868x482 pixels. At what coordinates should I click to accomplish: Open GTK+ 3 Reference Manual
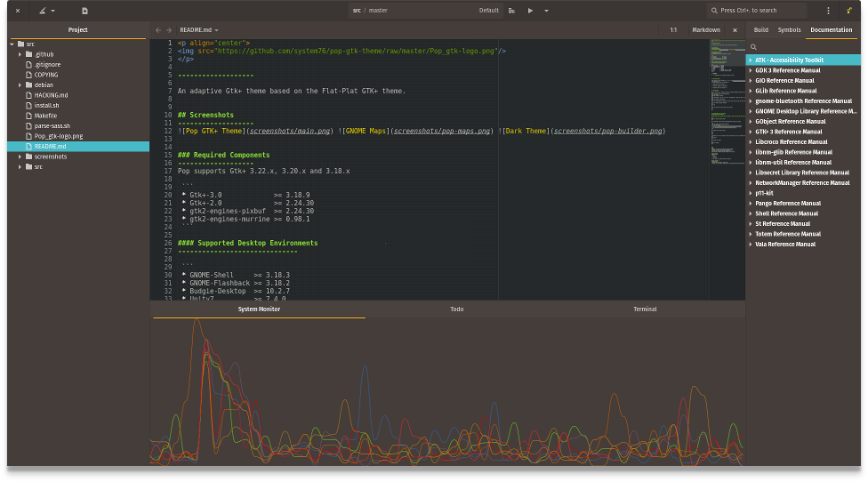(788, 132)
